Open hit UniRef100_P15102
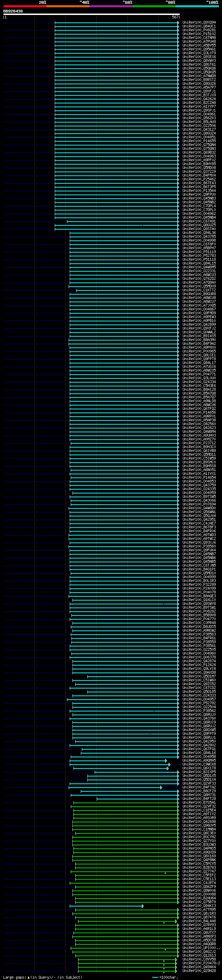This screenshot has width=222, height=980. (199, 34)
